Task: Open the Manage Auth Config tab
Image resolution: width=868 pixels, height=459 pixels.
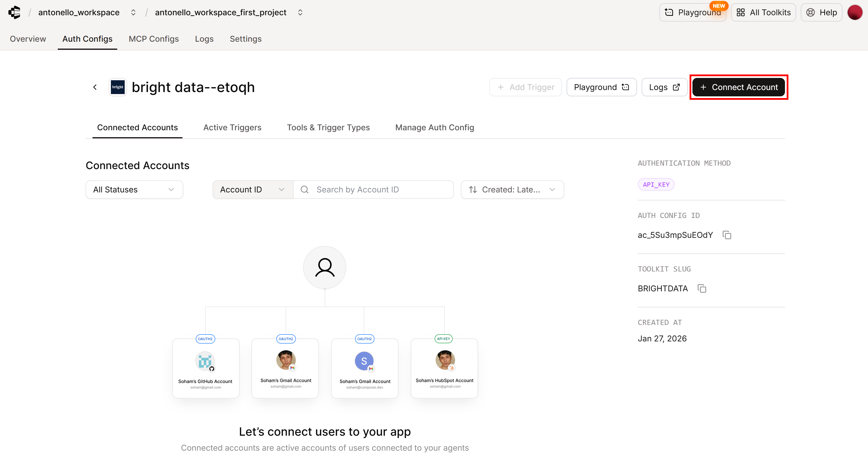Action: (434, 127)
